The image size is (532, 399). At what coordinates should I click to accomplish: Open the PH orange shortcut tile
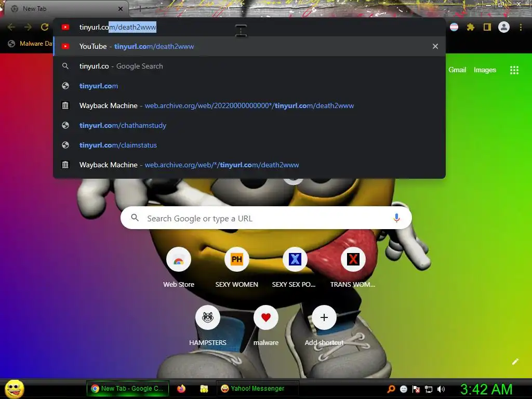[237, 260]
